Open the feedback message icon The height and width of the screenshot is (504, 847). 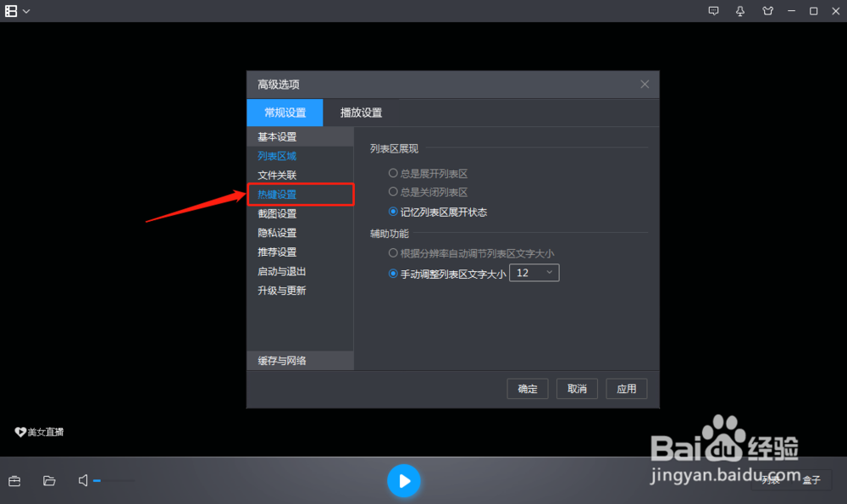tap(714, 11)
